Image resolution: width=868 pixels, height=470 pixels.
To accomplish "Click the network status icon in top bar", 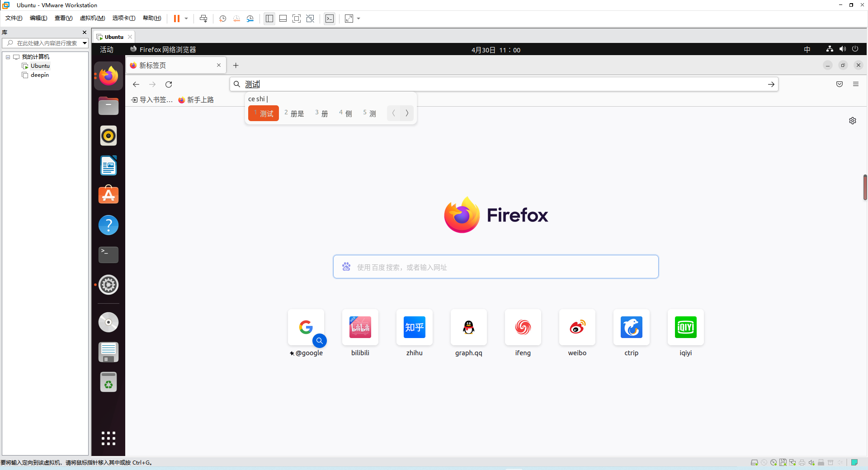I will pos(830,49).
